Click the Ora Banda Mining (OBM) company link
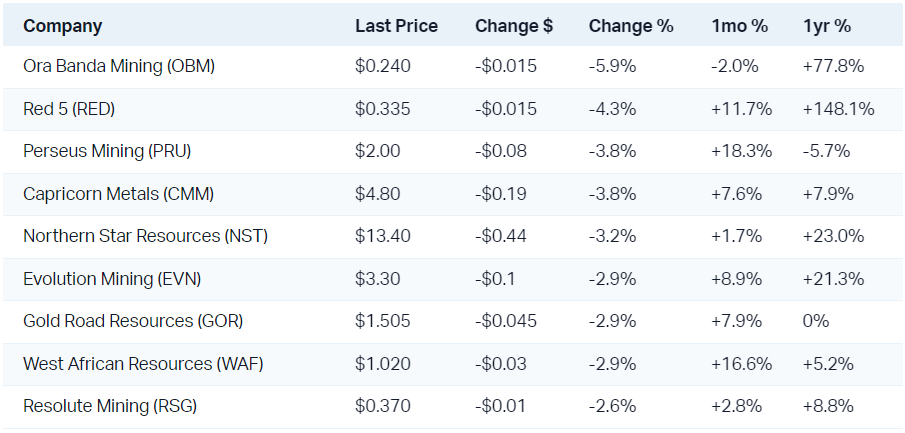The height and width of the screenshot is (433, 905). coord(119,66)
